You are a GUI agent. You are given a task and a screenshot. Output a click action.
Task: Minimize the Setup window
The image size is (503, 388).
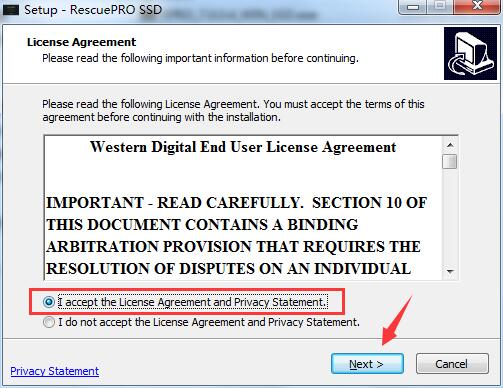[x=413, y=6]
